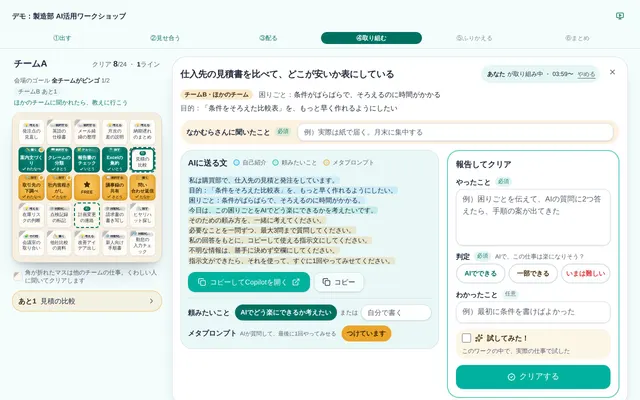Select the 社内情報さがし bingo cell

click(59, 187)
